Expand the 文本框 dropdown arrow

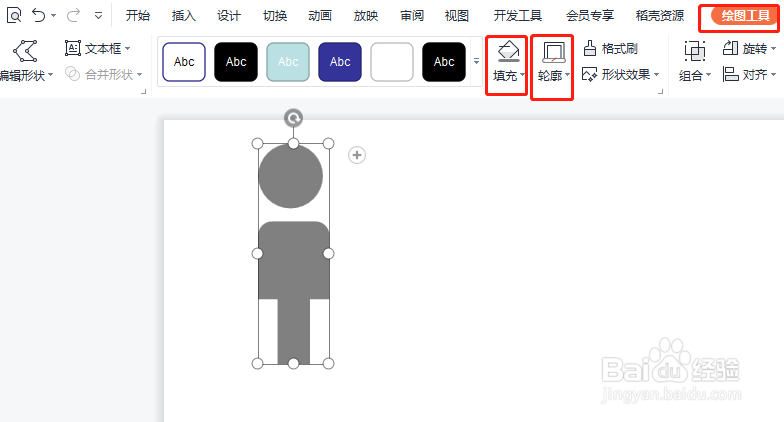coord(128,48)
